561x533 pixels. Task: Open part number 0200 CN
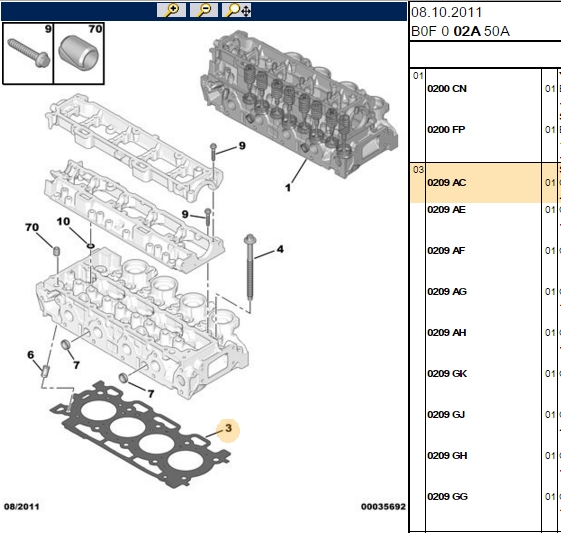pyautogui.click(x=447, y=89)
